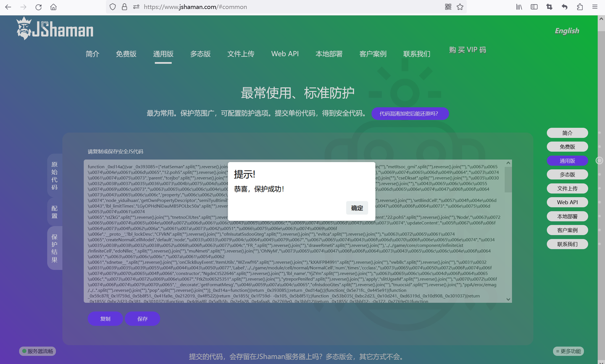Go back with the browser back arrow

click(8, 7)
